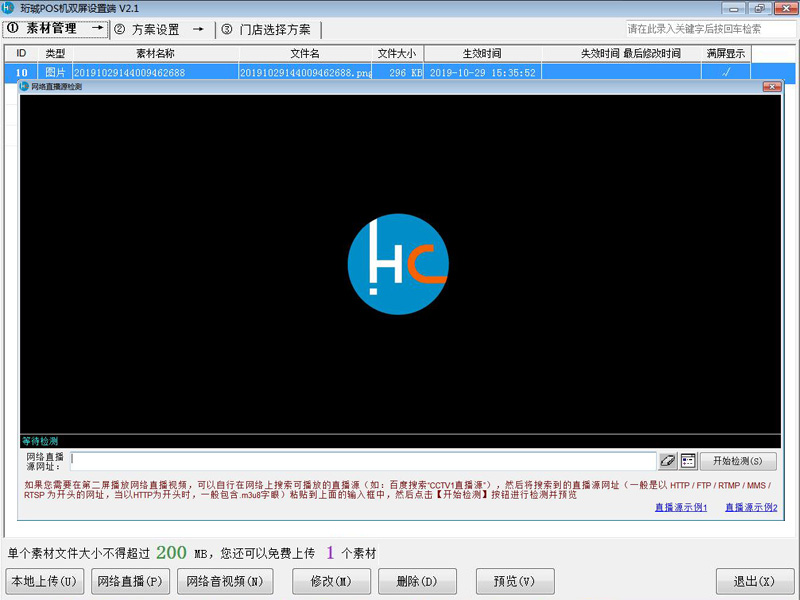
Task: Open the stream source list icon
Action: pos(688,461)
